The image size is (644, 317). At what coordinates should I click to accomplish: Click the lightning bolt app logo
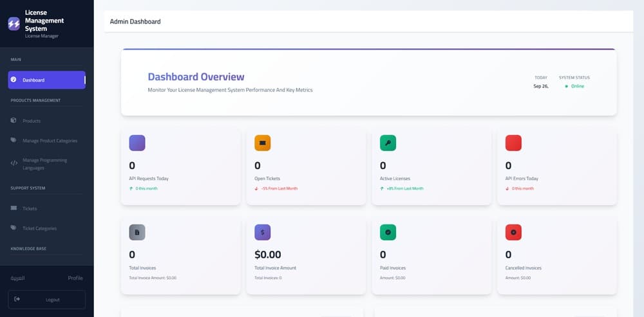14,24
